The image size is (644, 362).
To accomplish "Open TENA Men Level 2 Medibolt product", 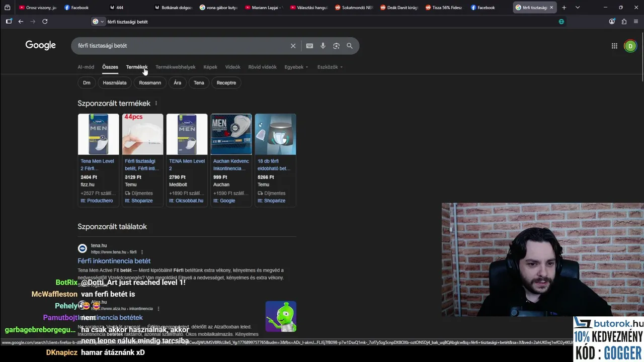I will (x=187, y=165).
